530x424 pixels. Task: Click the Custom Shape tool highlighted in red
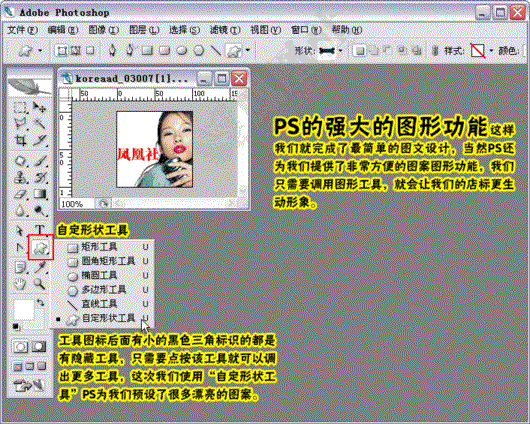click(x=41, y=248)
